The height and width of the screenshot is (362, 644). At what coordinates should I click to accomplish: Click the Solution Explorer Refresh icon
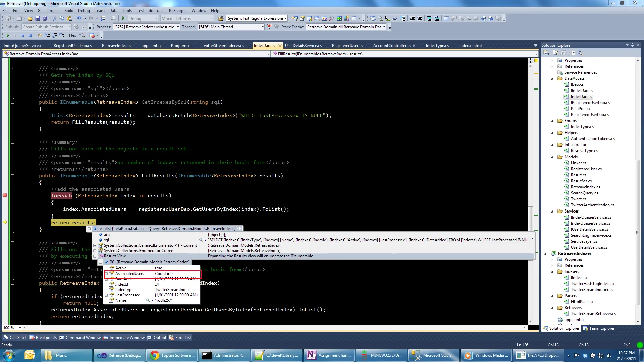click(x=563, y=53)
